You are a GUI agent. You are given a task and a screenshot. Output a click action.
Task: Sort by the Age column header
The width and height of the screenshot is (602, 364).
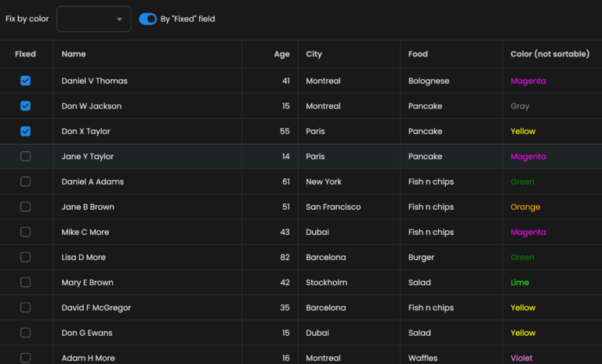(x=281, y=54)
